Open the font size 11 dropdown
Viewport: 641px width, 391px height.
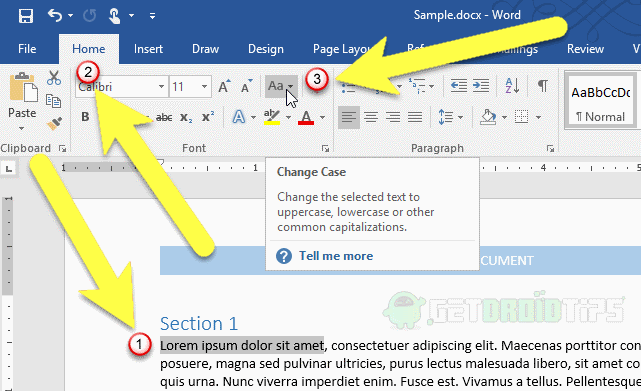[204, 87]
